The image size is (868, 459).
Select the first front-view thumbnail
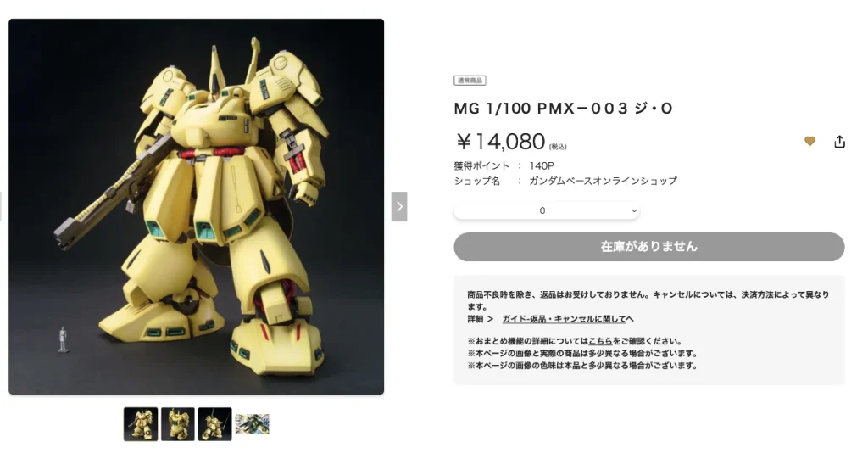click(141, 424)
